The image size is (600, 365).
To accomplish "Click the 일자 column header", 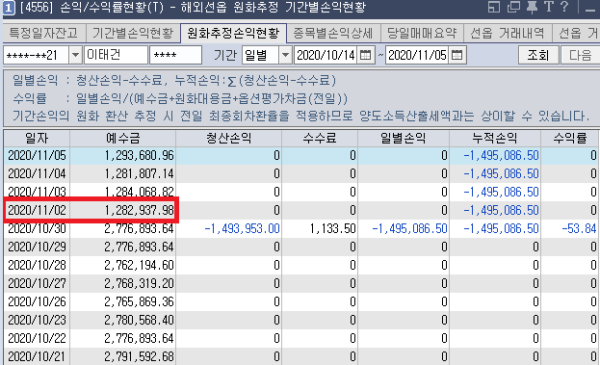I will coord(37,138).
